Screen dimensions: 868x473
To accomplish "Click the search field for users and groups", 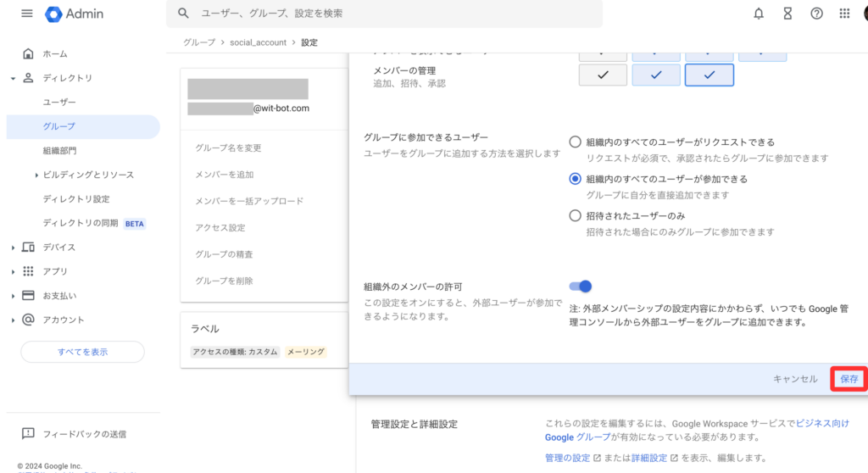I will [x=390, y=14].
